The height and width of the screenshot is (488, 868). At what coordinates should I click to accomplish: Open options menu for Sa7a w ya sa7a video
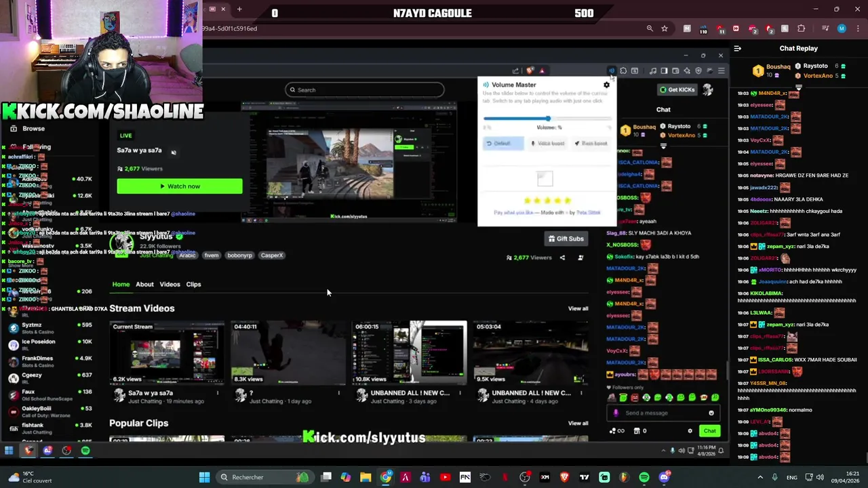pos(218,392)
